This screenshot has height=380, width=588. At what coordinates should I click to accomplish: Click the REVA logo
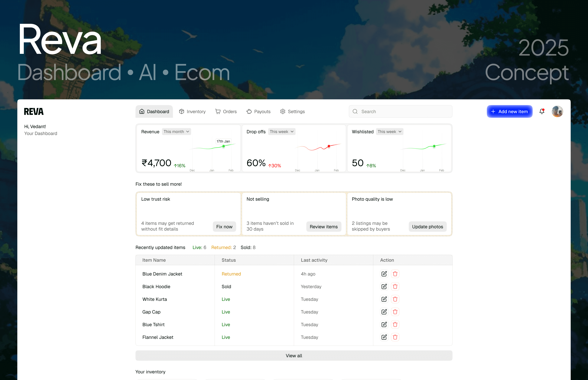pyautogui.click(x=34, y=112)
